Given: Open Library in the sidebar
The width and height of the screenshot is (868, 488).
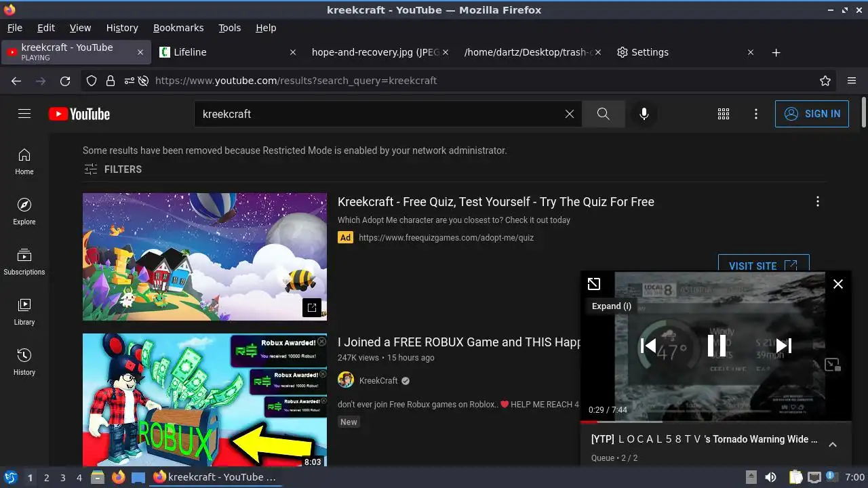Looking at the screenshot, I should [24, 312].
